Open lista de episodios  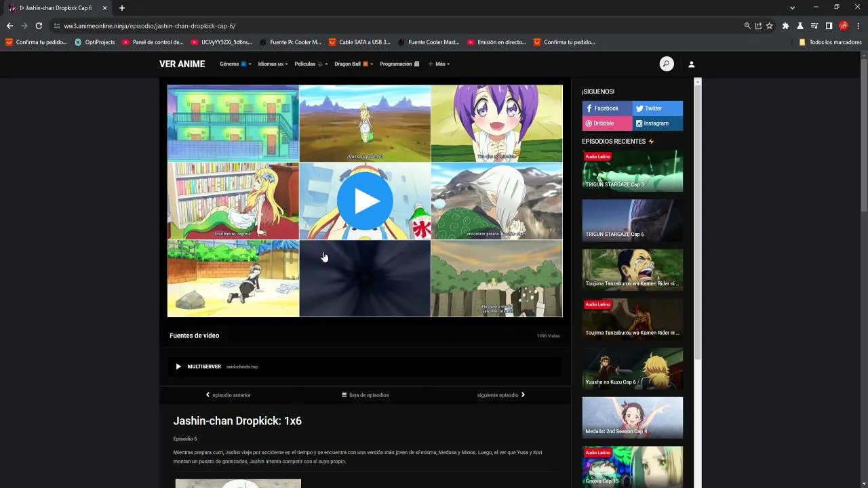pos(365,395)
